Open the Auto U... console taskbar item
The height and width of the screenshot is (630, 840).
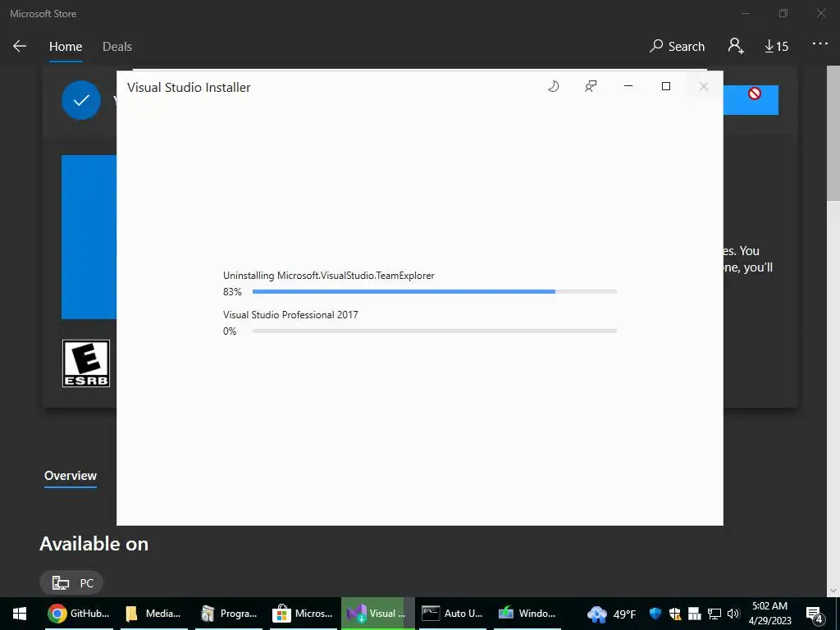(453, 614)
